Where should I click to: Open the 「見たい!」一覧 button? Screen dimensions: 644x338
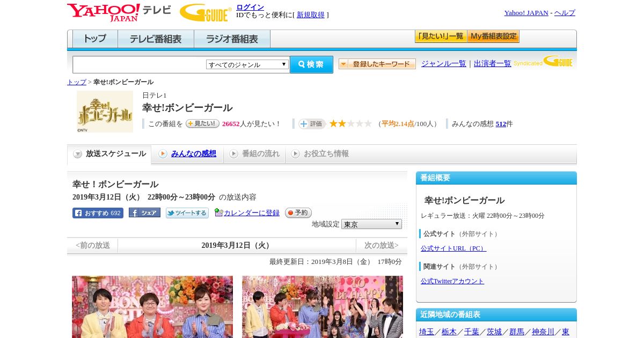441,36
